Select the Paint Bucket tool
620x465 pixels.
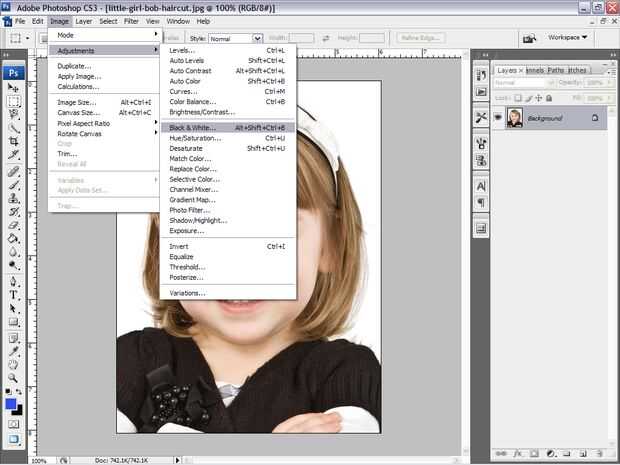point(13,238)
